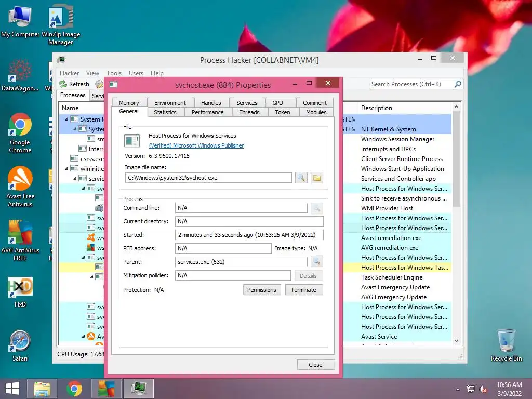Open My Computer desktop icon
The height and width of the screenshot is (399, 532).
point(20,21)
